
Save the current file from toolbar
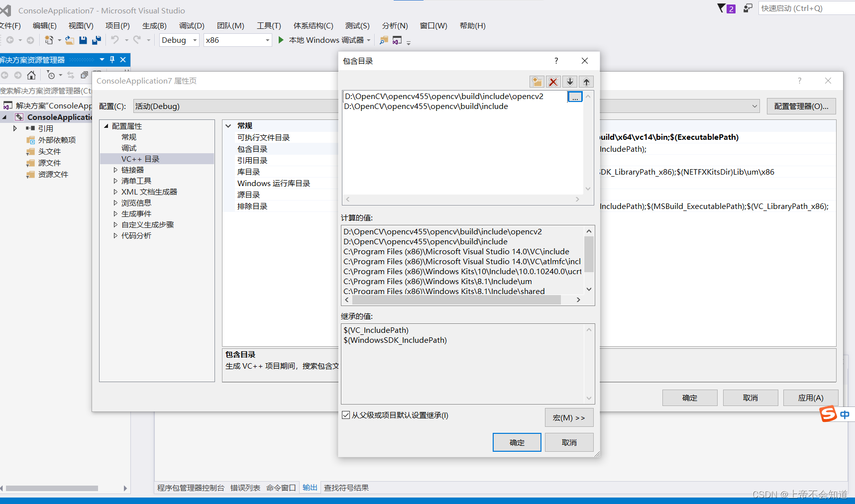(83, 40)
